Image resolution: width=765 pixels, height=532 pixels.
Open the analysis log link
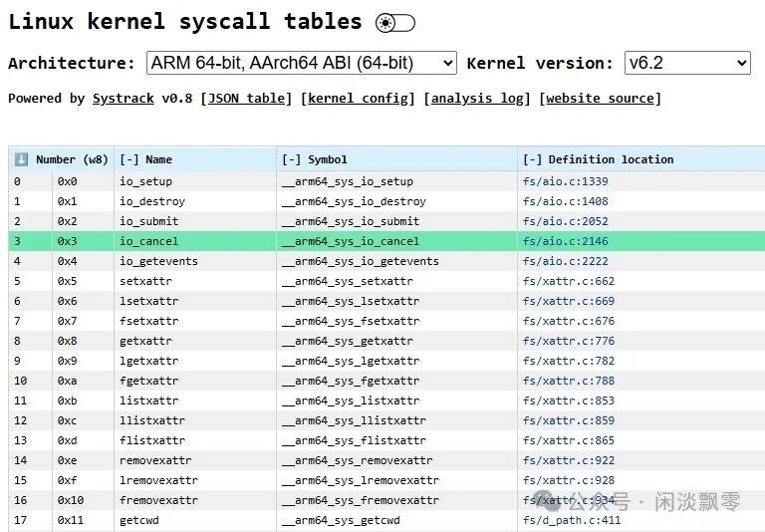pos(477,99)
